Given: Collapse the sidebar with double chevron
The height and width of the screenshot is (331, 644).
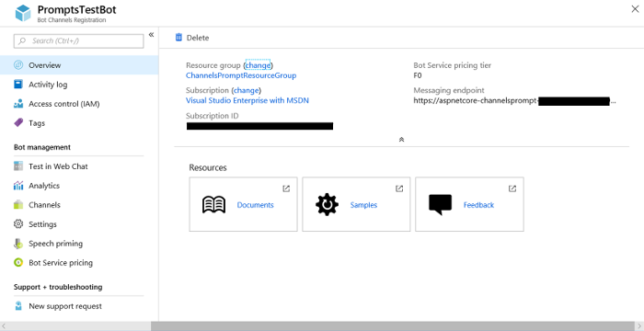Looking at the screenshot, I should tap(151, 35).
